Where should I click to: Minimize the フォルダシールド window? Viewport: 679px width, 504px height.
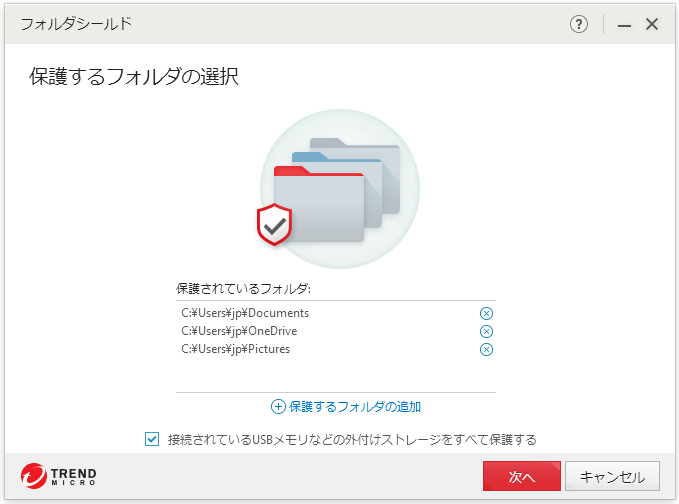coord(625,24)
